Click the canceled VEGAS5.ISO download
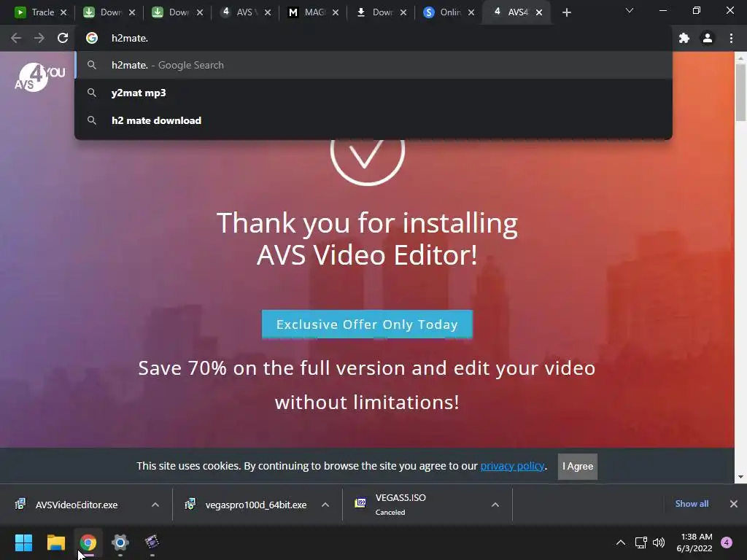This screenshot has height=560, width=747. tap(400, 505)
